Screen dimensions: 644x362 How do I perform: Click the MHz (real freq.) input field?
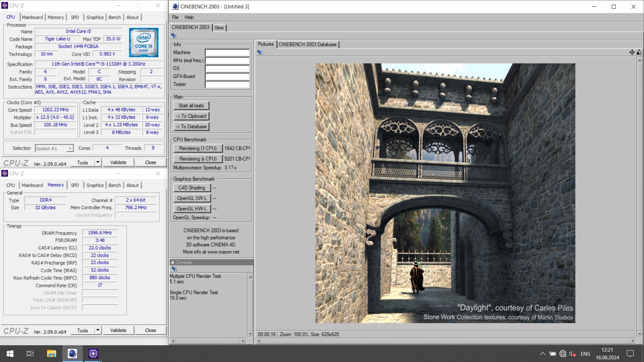tap(227, 60)
